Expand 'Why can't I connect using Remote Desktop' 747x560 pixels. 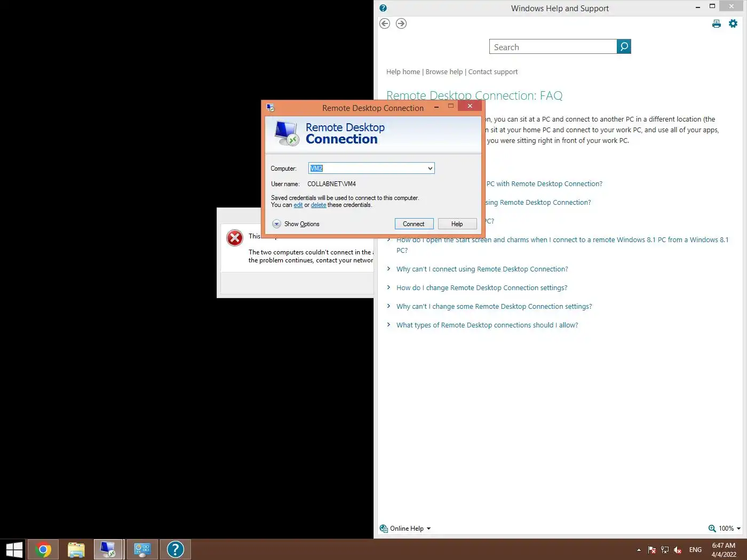tap(482, 269)
